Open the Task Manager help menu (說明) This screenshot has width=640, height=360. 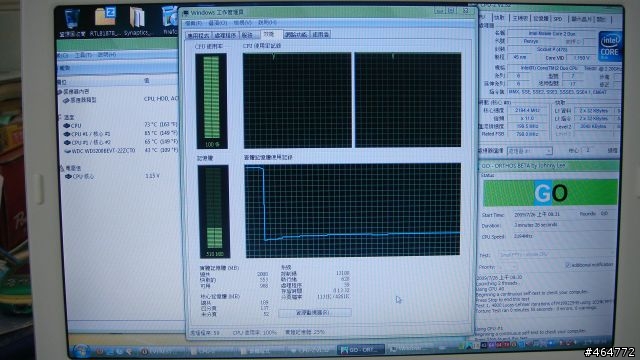pos(267,22)
